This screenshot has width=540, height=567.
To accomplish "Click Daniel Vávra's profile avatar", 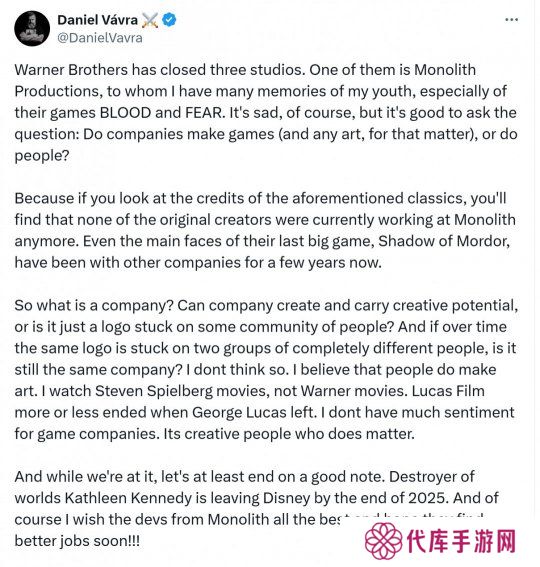I will click(x=32, y=29).
